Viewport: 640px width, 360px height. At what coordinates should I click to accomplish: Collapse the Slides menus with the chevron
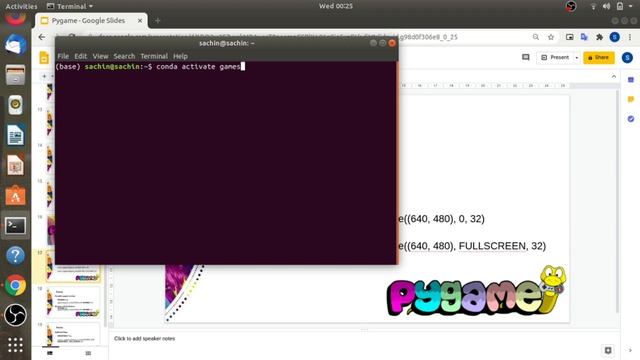coord(613,76)
